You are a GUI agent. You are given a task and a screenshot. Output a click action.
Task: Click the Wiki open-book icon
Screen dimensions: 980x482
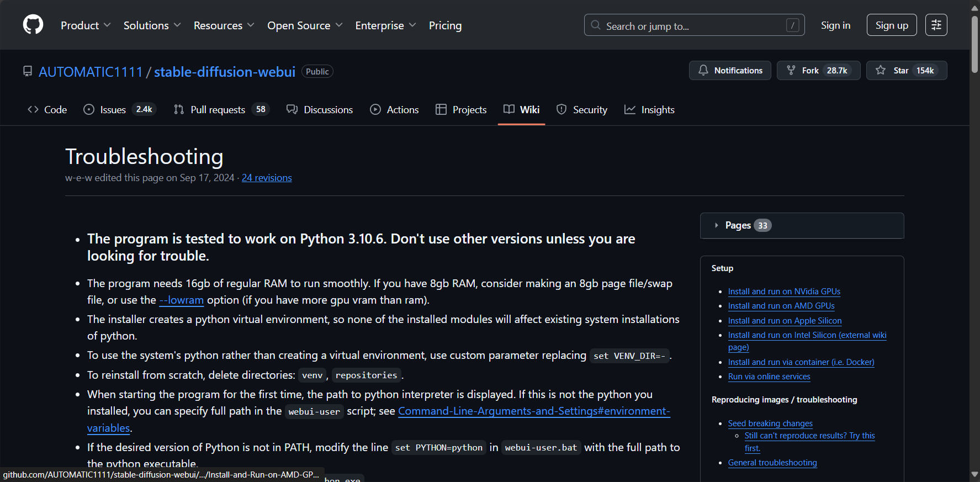coord(509,109)
